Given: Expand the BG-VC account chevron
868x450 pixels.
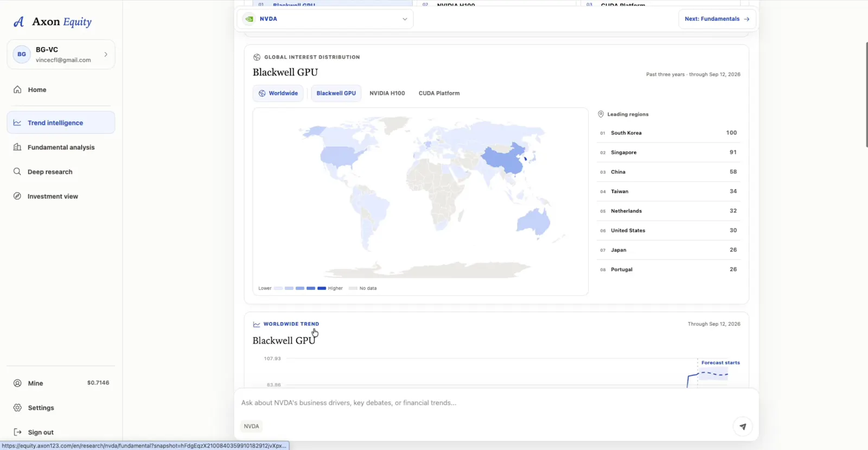Looking at the screenshot, I should (106, 54).
